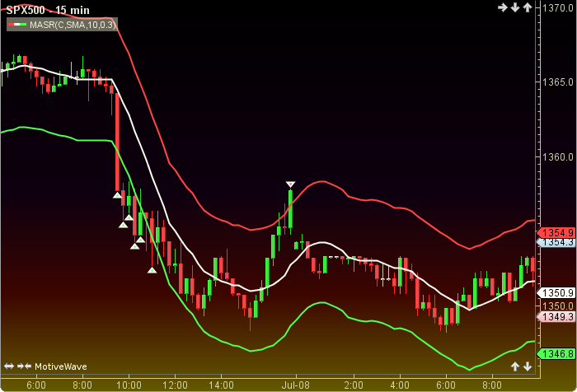577x392 pixels.
Task: Click the down arrow above the time axis
Action: click(x=528, y=366)
